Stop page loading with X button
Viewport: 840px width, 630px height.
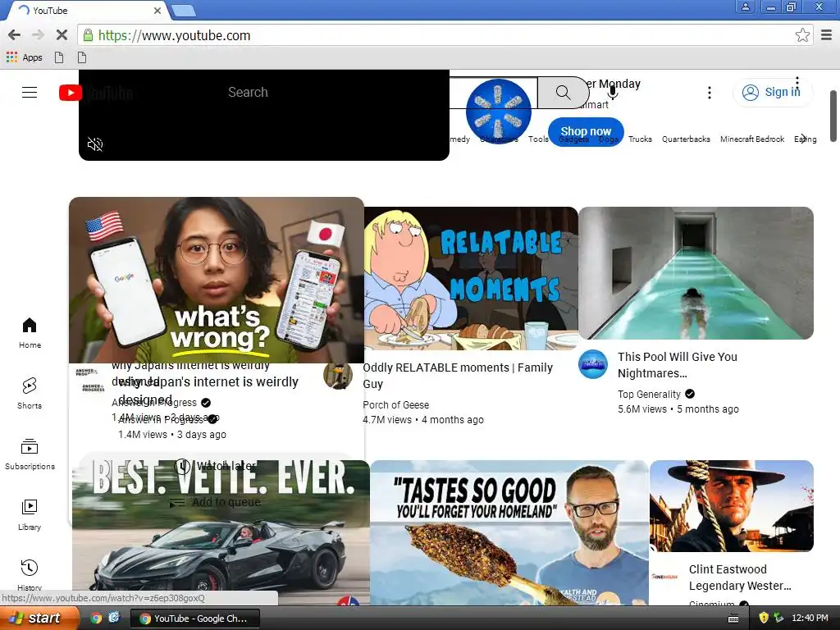(62, 35)
